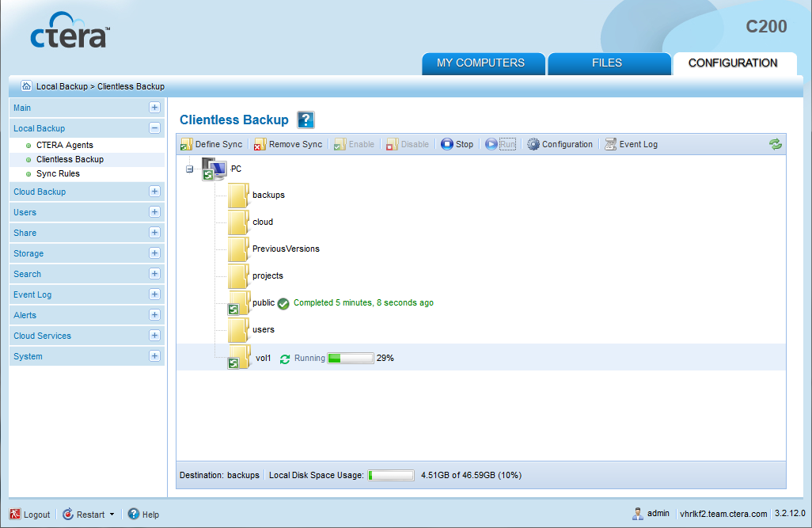Click the Help link text
Image resolution: width=812 pixels, height=528 pixels.
pos(150,515)
